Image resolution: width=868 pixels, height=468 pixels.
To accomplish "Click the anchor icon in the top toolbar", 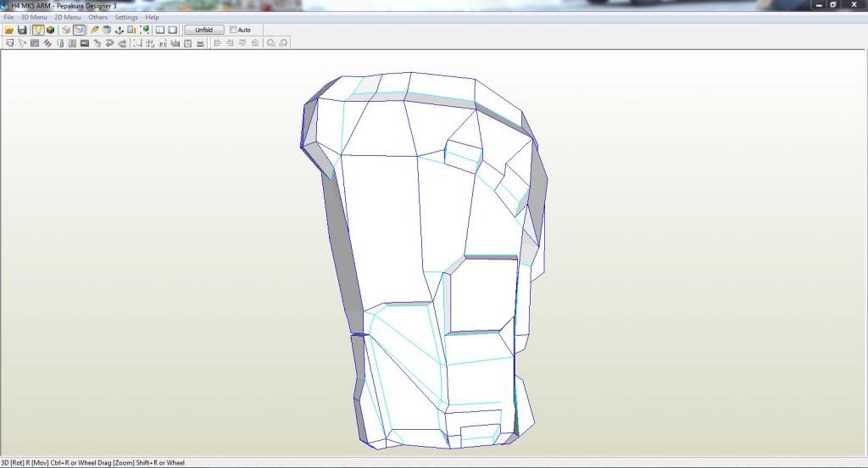I will coord(119,30).
